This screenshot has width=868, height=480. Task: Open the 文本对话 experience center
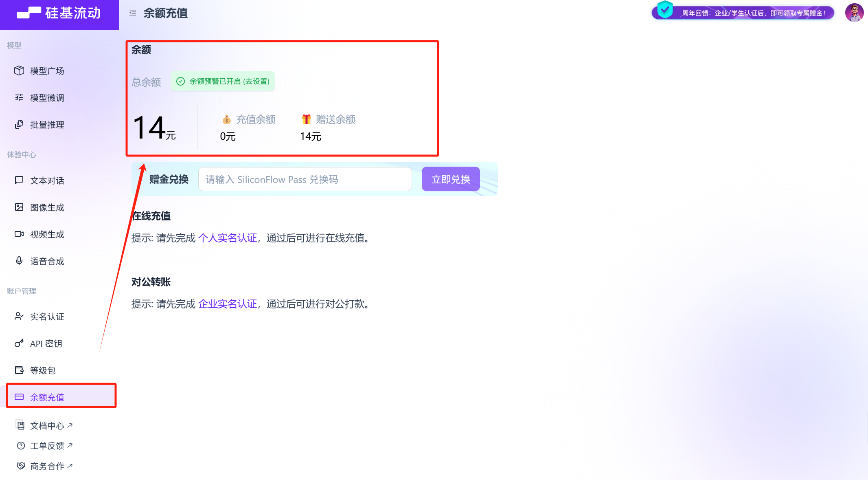(x=46, y=180)
